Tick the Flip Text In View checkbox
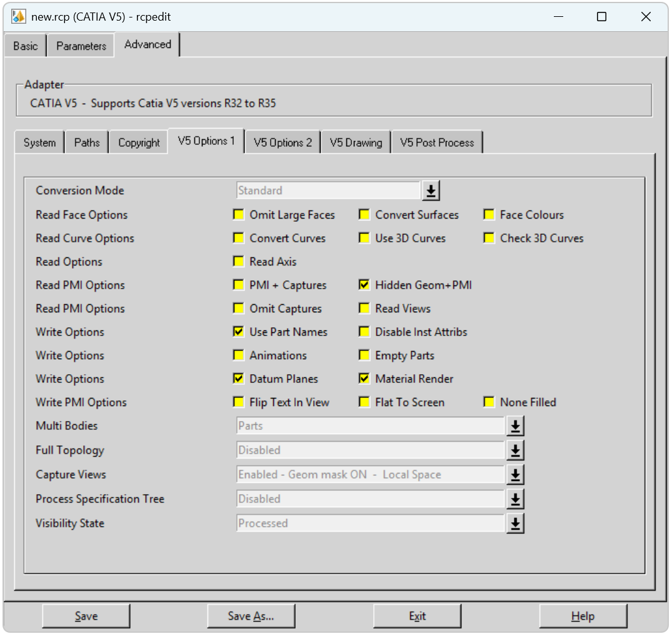 click(238, 402)
